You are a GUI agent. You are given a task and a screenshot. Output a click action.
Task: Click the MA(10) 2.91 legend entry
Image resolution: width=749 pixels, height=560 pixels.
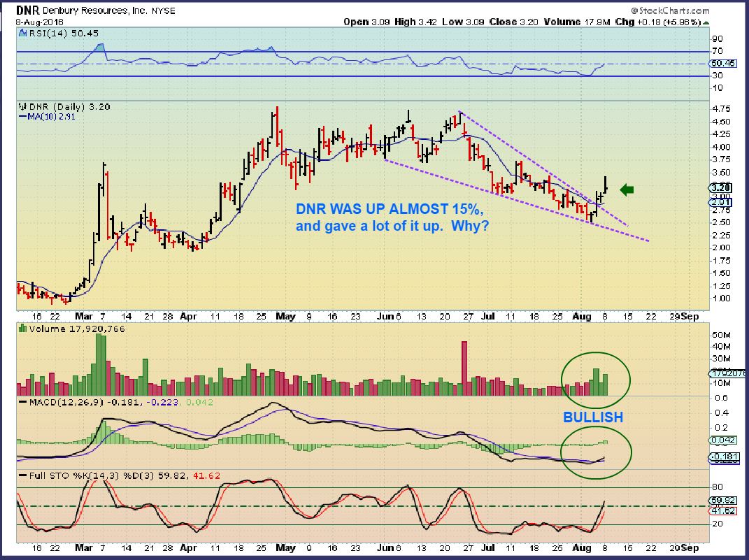[x=47, y=117]
